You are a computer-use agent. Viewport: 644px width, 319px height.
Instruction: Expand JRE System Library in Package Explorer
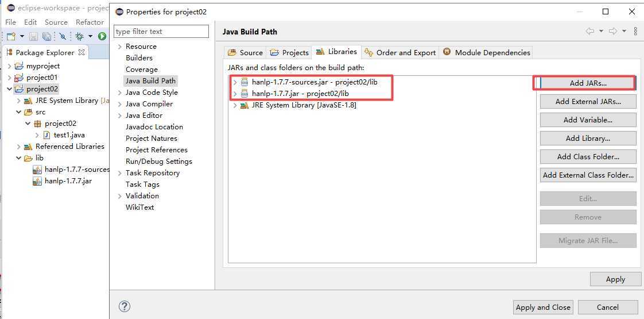click(x=19, y=101)
